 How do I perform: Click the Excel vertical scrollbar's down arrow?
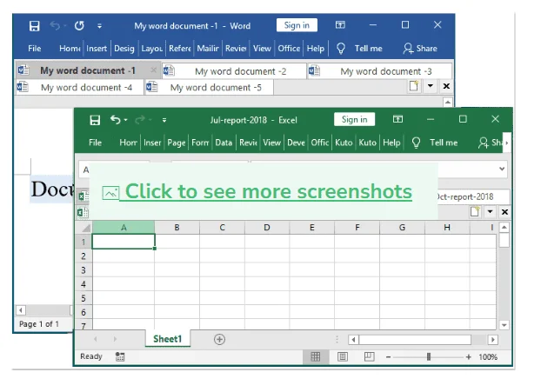click(504, 325)
